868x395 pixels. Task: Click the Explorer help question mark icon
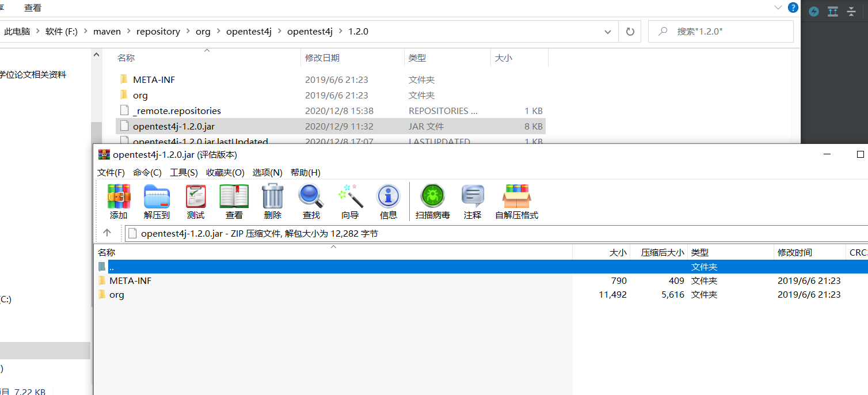pyautogui.click(x=793, y=7)
